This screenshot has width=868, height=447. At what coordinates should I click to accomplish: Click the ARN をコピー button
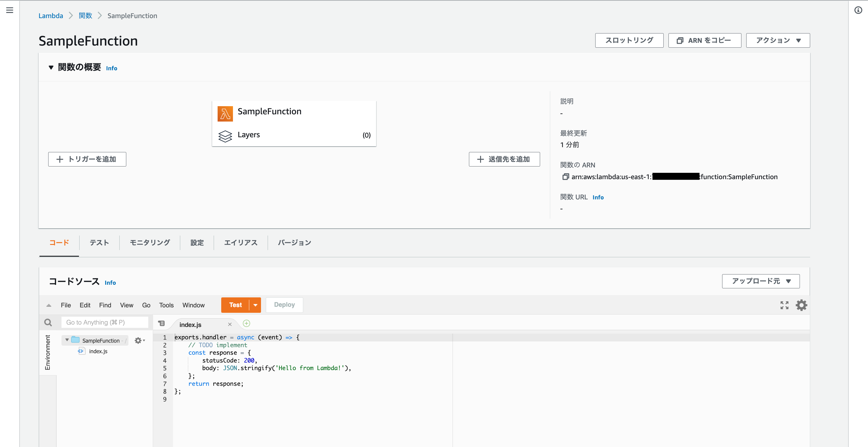(705, 40)
